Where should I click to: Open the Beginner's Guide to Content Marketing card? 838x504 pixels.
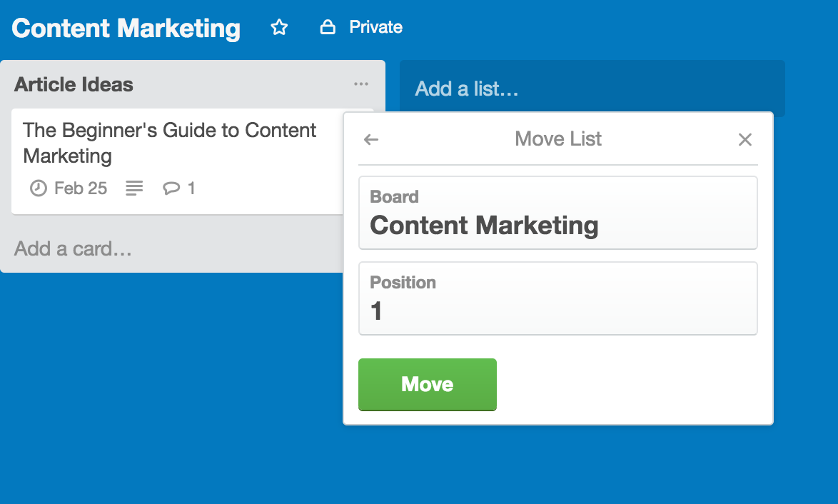point(178,161)
